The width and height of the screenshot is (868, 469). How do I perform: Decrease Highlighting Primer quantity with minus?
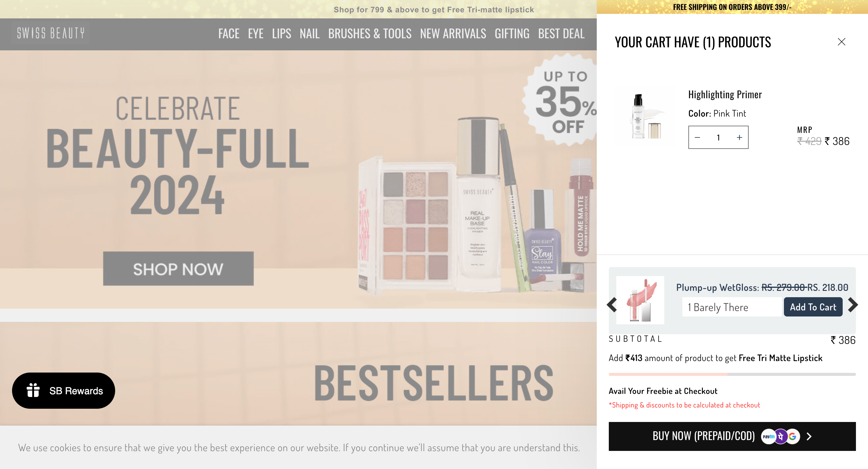(697, 137)
